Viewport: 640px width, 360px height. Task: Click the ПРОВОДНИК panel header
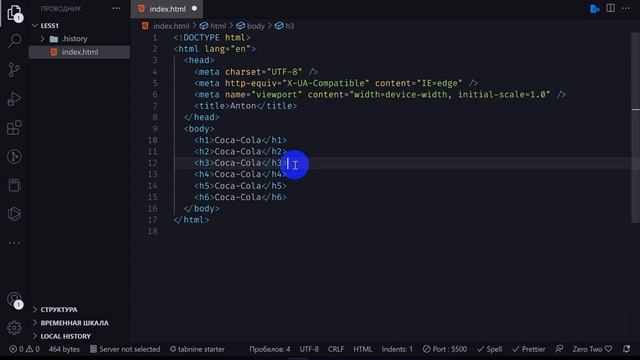61,9
